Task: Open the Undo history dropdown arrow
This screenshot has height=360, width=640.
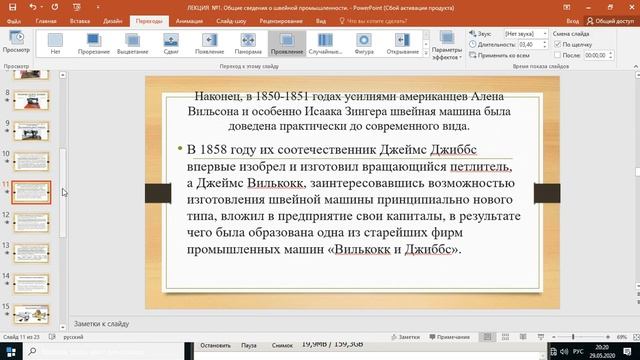Action: (x=41, y=7)
